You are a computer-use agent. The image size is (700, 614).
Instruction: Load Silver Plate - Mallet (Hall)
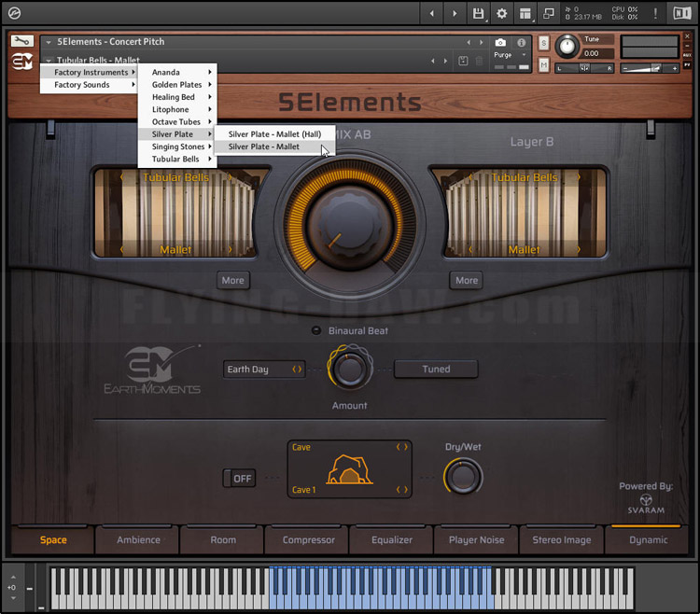point(274,134)
